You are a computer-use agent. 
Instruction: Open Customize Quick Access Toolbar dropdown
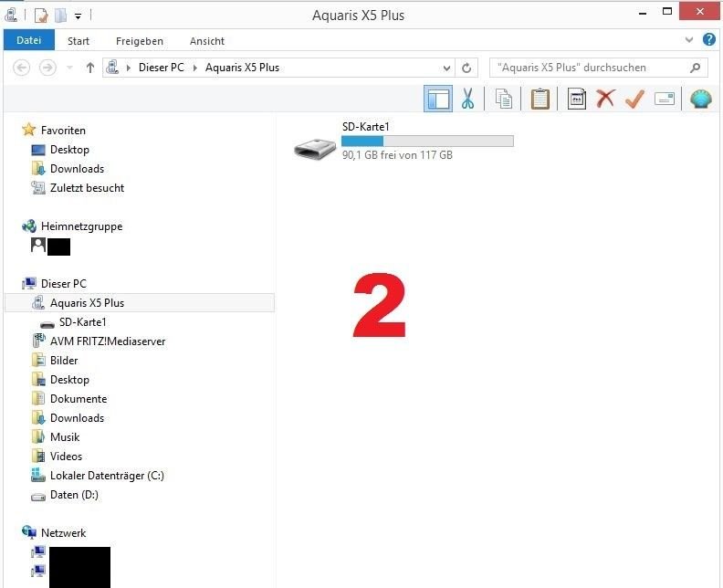tap(78, 16)
